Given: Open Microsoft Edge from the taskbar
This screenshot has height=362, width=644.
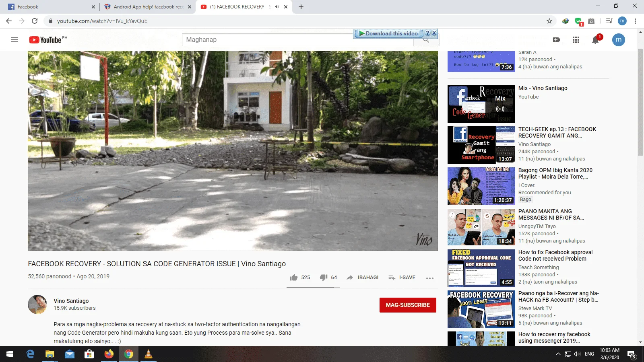Looking at the screenshot, I should 30,354.
